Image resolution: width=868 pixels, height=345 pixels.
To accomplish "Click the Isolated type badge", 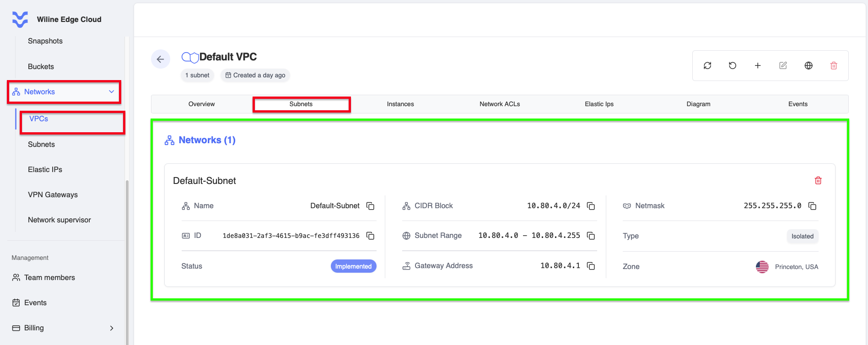I will pyautogui.click(x=803, y=237).
